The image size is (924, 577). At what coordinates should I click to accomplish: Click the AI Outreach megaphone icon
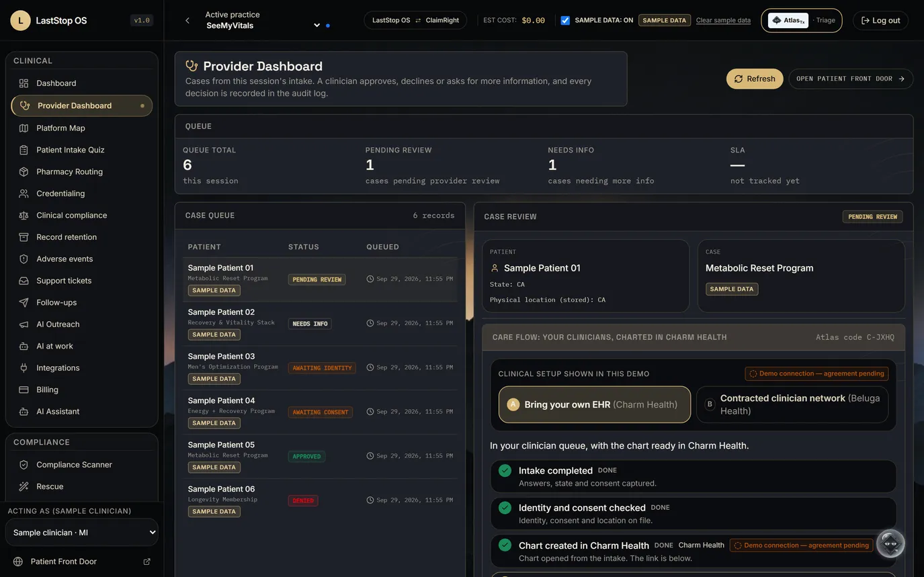coord(24,324)
